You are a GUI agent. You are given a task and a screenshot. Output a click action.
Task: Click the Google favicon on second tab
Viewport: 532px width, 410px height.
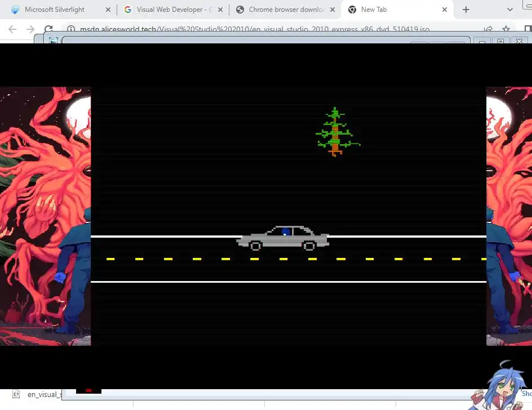tap(128, 10)
